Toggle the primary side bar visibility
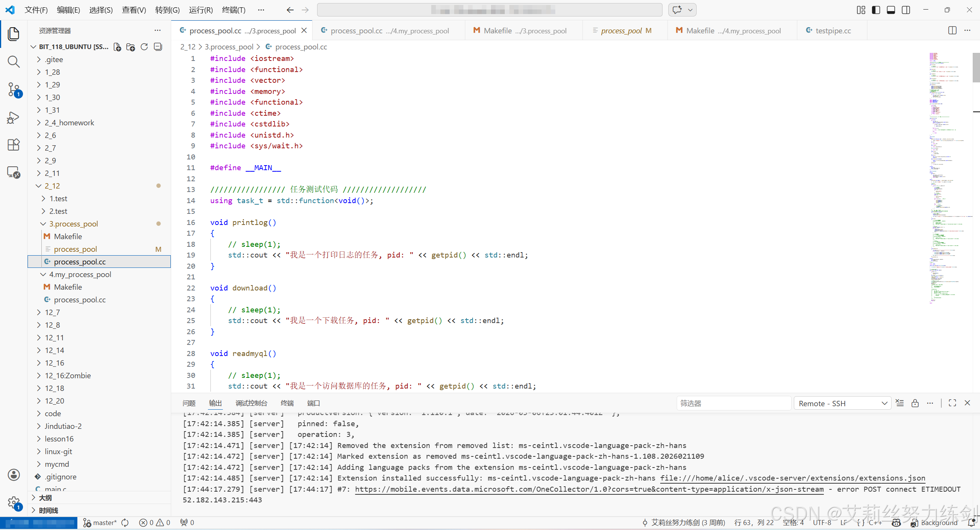The image size is (980, 530). point(876,10)
